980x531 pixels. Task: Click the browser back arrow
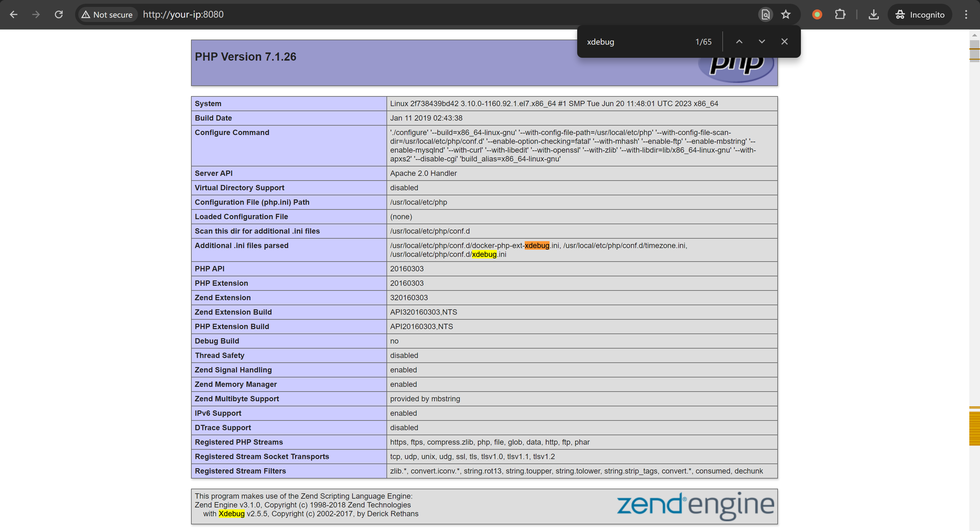point(14,14)
